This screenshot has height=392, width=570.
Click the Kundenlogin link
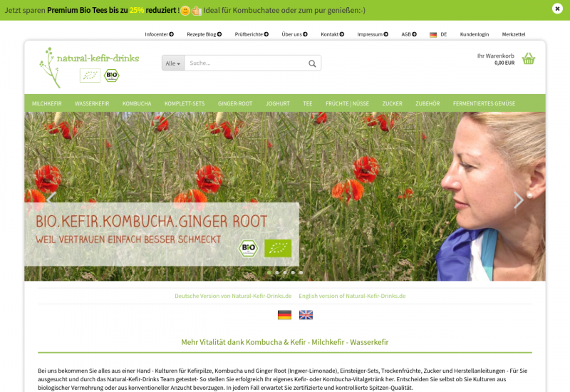[x=474, y=34]
